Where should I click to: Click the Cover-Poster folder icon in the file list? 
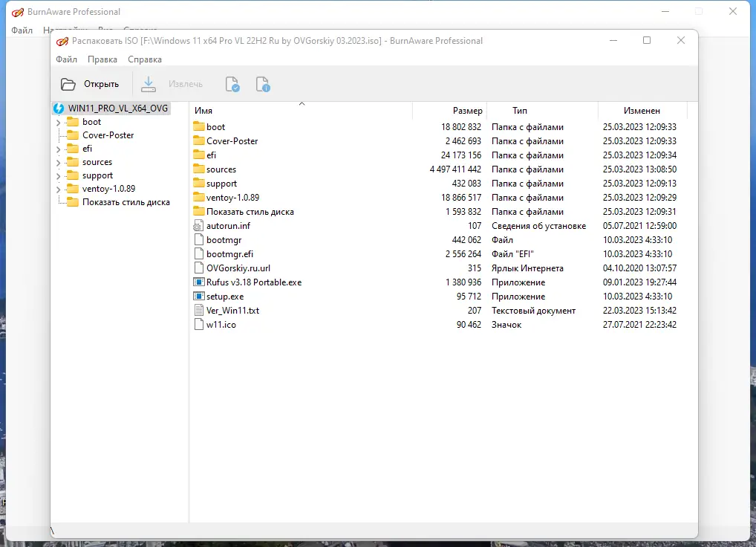tap(198, 141)
